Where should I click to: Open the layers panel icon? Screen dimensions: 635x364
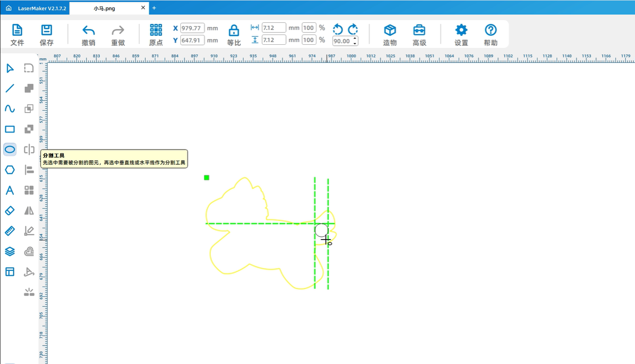tap(10, 251)
